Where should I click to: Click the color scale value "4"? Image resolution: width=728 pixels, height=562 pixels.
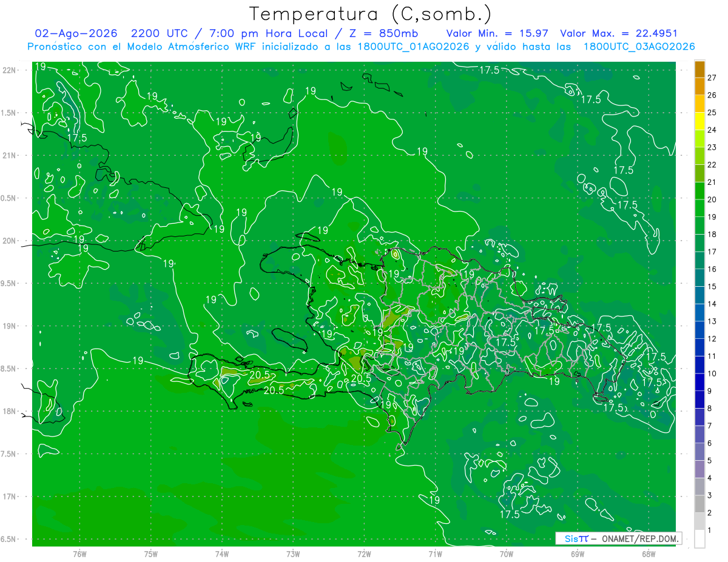(710, 478)
